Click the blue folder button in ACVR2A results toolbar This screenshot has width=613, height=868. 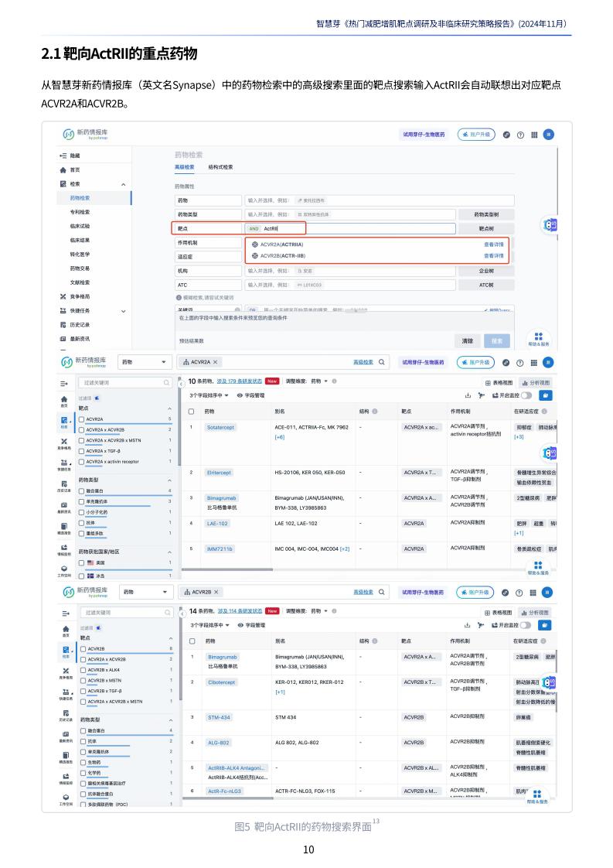[x=545, y=395]
